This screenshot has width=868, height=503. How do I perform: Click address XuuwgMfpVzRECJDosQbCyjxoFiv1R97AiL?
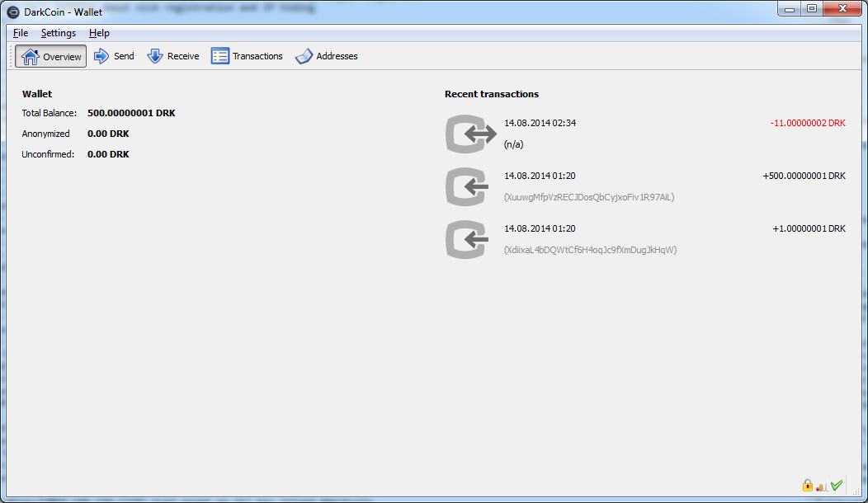589,197
